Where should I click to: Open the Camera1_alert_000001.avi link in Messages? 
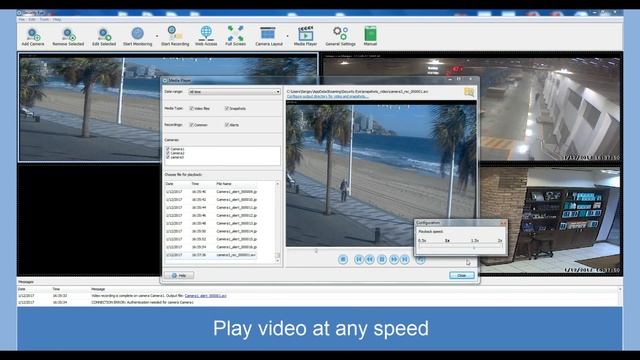pyautogui.click(x=206, y=296)
